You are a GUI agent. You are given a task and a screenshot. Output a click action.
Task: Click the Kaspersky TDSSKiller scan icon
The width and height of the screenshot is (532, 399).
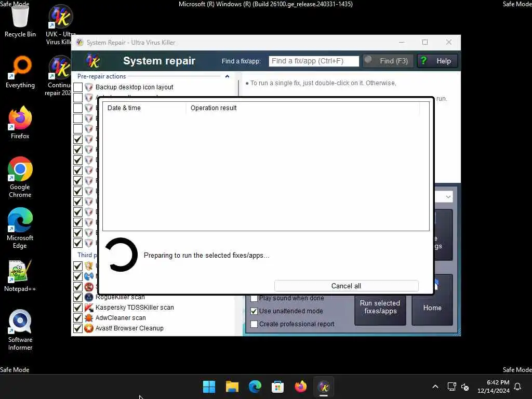(89, 308)
